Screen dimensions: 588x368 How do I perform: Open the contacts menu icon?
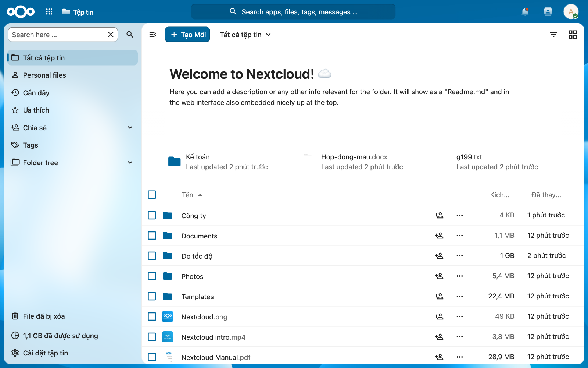[548, 12]
